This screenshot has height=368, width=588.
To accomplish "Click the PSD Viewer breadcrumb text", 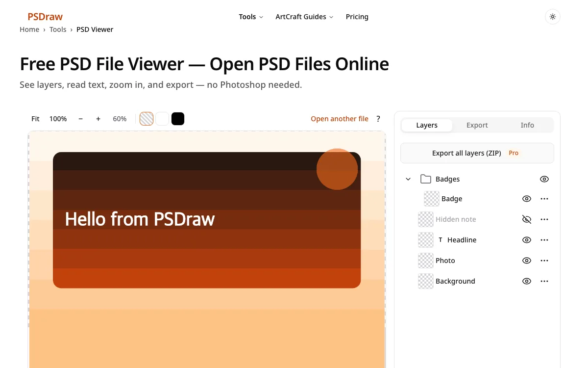I will coord(95,29).
